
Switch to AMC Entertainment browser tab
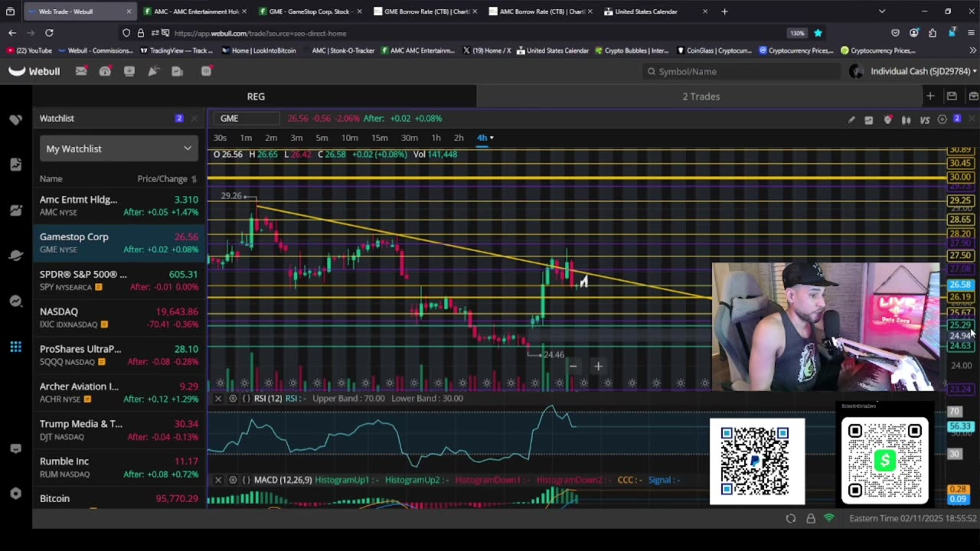(x=195, y=11)
